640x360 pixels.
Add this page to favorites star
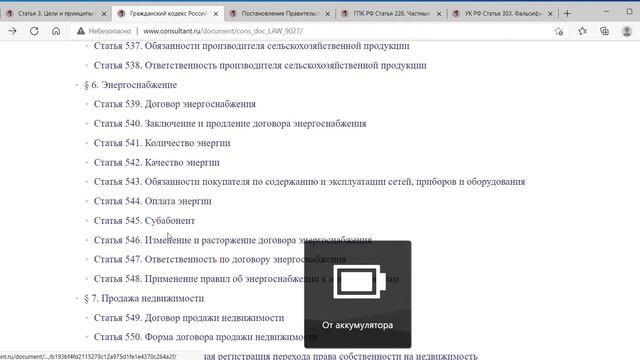[x=559, y=31]
